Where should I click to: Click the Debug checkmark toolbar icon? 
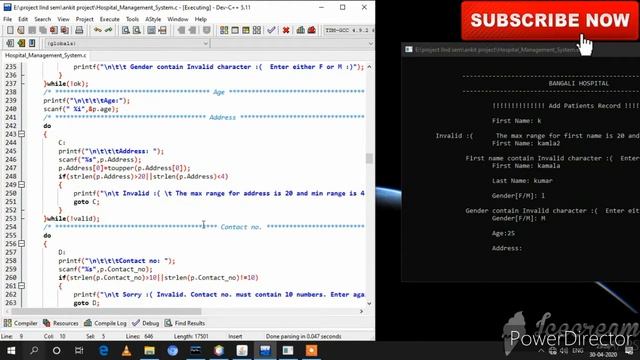[x=271, y=30]
